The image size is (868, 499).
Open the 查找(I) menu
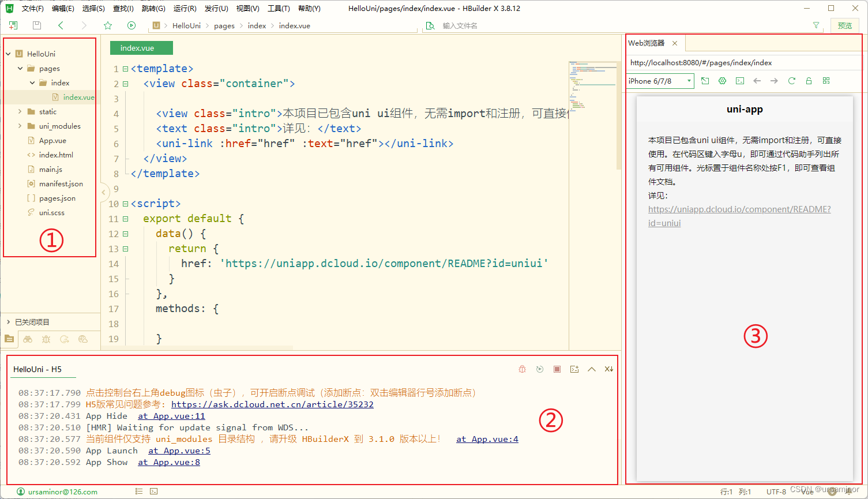click(x=123, y=8)
